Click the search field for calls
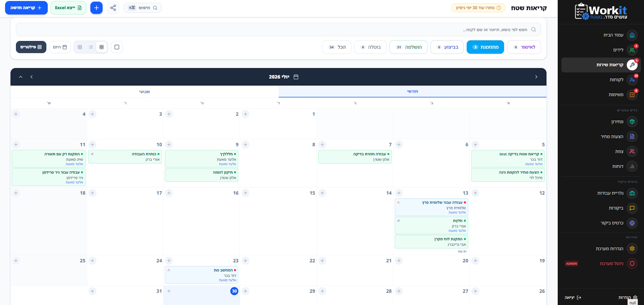644x305 pixels. 278,30
